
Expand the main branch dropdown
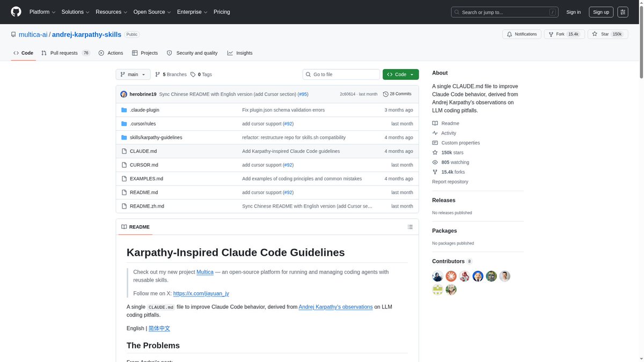pyautogui.click(x=133, y=75)
